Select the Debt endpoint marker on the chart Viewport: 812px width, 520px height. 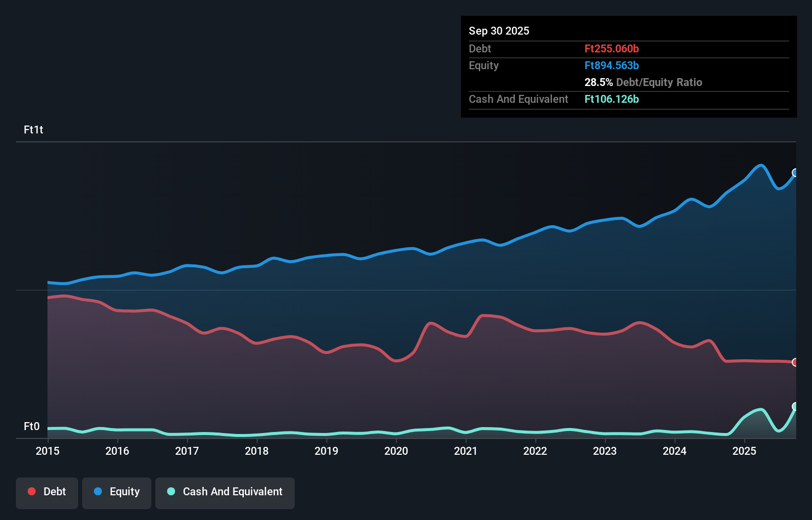[x=795, y=362]
